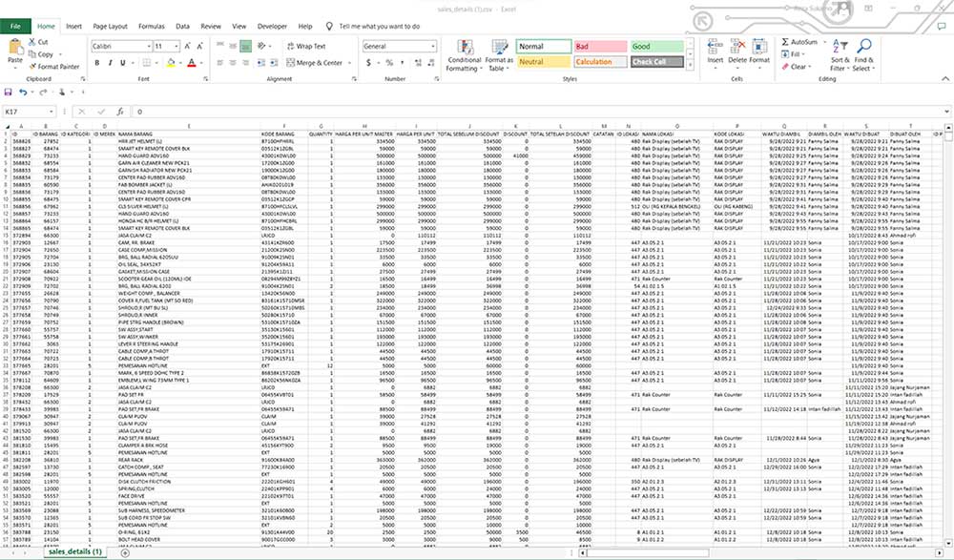This screenshot has height=560, width=954.
Task: Click Save in Quick Access Toolbar
Action: (8, 92)
